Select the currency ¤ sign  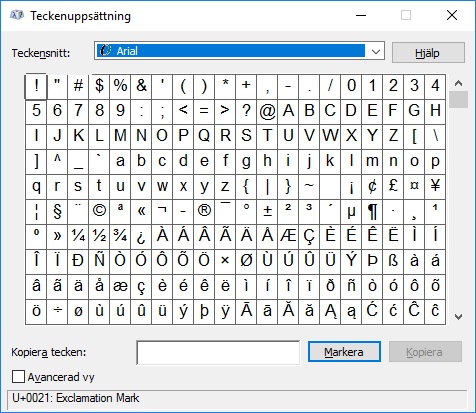[414, 187]
